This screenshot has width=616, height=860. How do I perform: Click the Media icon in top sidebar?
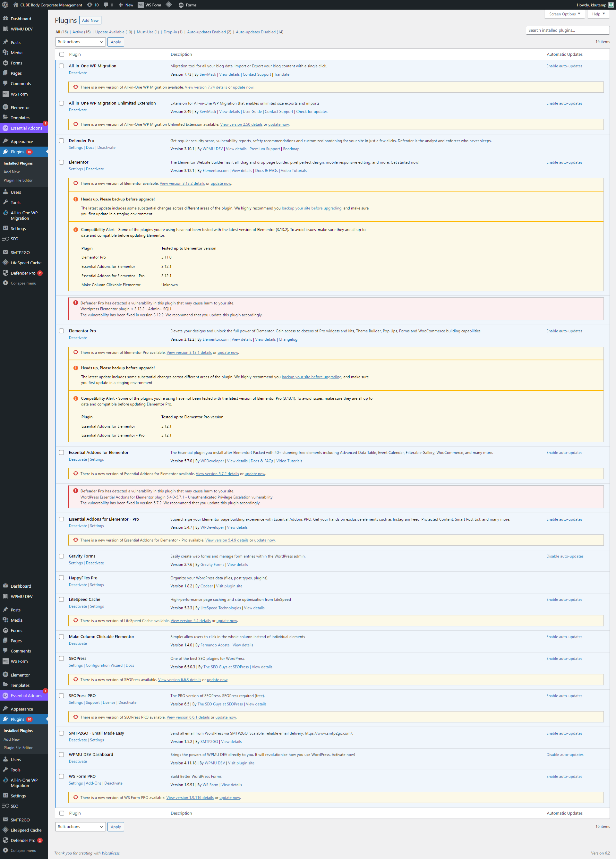click(5, 53)
